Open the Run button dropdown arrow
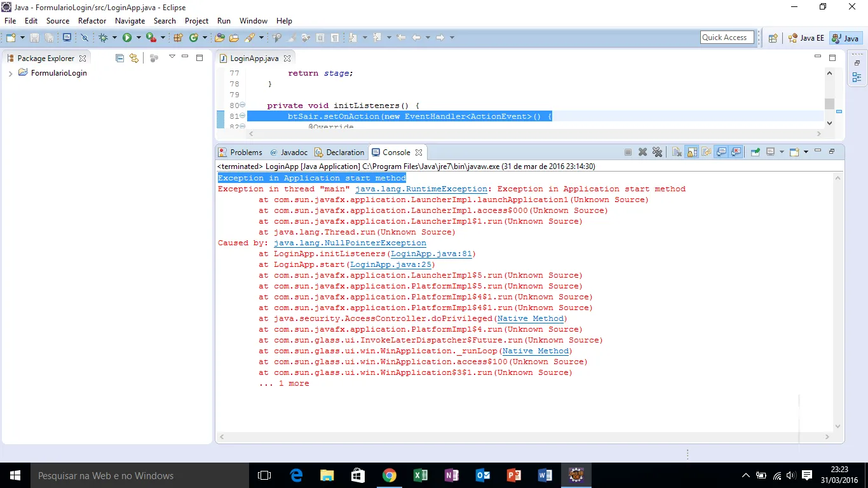The image size is (868, 488). 139,38
